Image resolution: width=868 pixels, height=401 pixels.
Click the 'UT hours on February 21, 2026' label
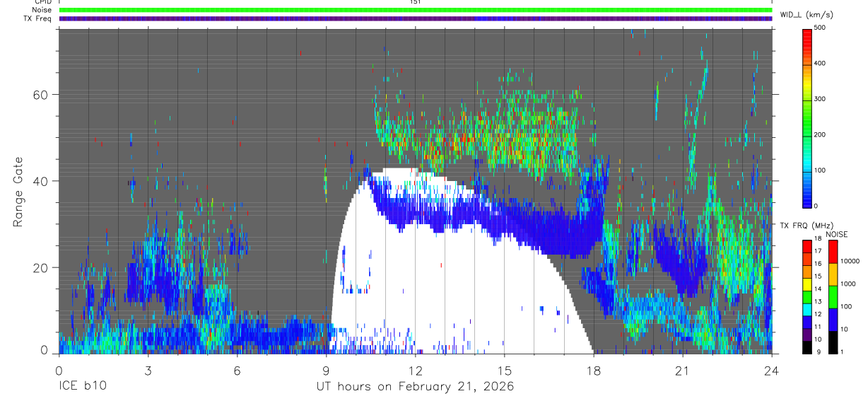tap(416, 388)
